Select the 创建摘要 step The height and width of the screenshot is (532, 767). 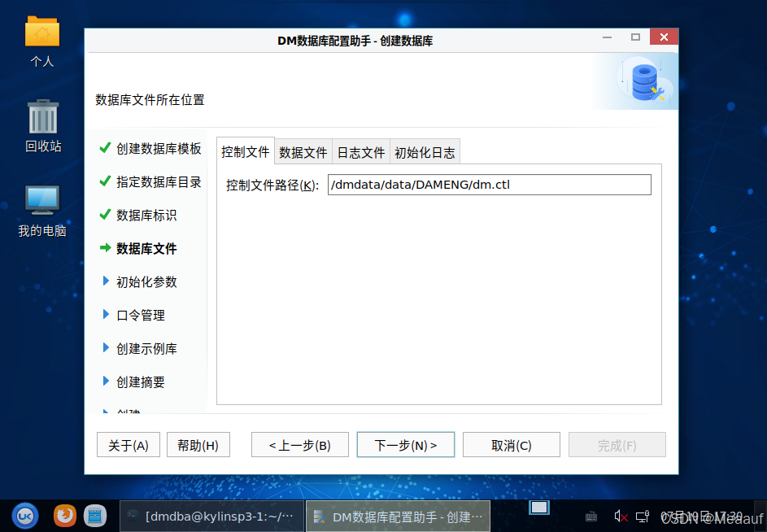pos(141,382)
